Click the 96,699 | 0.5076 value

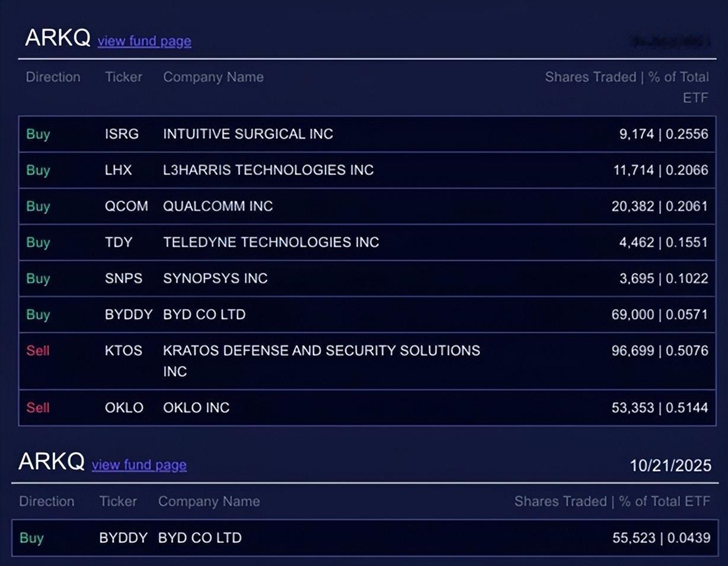tap(660, 351)
